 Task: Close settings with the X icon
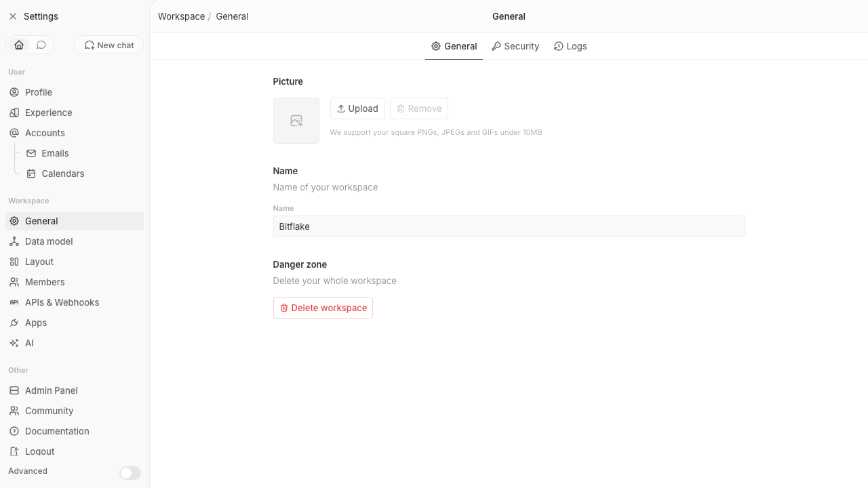click(13, 16)
